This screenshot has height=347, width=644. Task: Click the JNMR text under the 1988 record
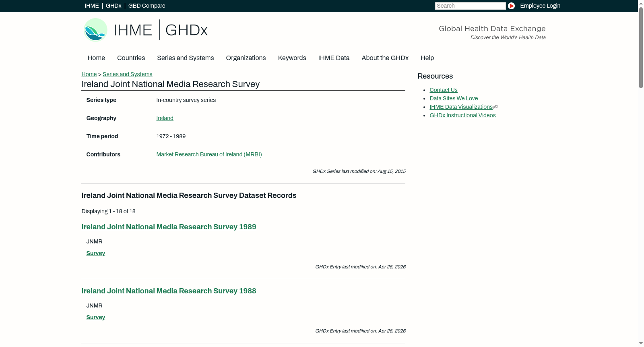[x=94, y=305]
